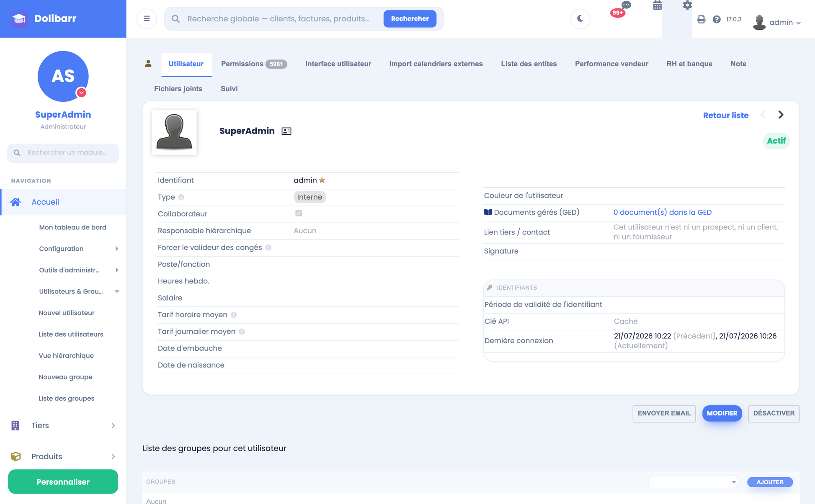The width and height of the screenshot is (815, 504).
Task: Click info icon next to Tarif horaire moyen
Action: [234, 315]
